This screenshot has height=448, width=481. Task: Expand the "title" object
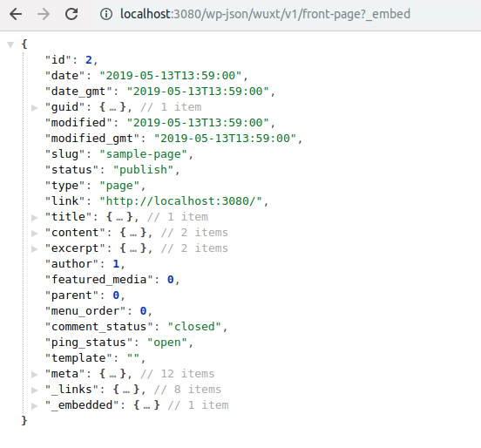[x=35, y=218]
